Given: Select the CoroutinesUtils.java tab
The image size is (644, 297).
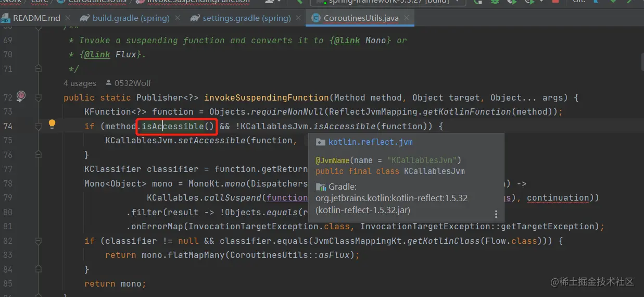Looking at the screenshot, I should [x=360, y=18].
